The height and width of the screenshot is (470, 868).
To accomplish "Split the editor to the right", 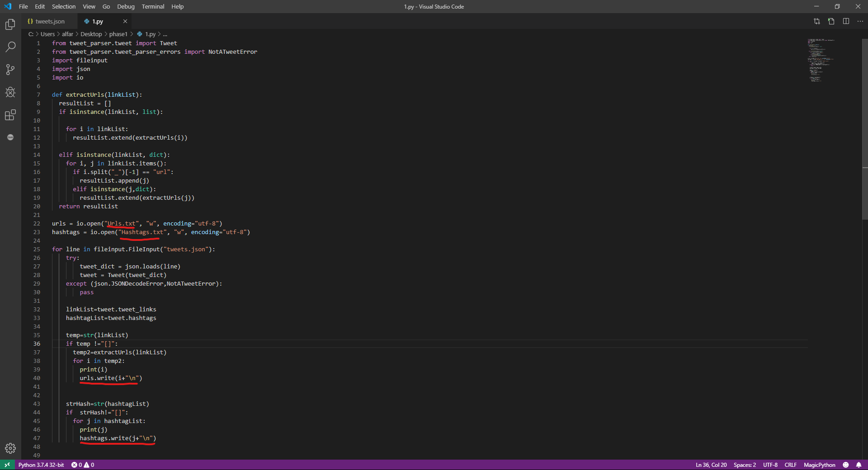I will pos(846,21).
